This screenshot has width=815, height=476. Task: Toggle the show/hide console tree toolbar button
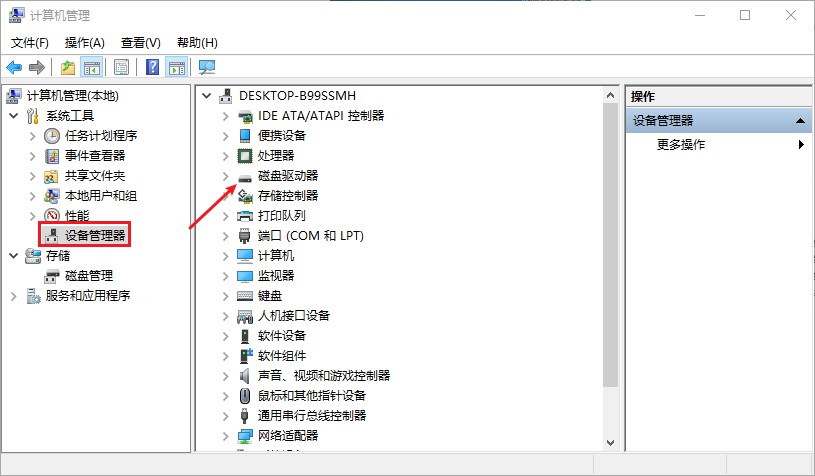click(x=91, y=67)
